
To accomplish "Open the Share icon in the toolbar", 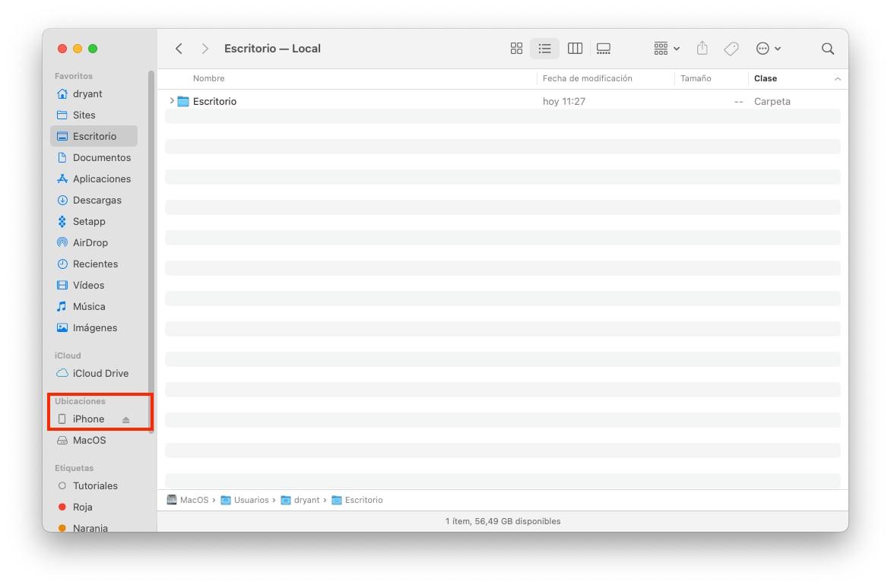I will 702,48.
